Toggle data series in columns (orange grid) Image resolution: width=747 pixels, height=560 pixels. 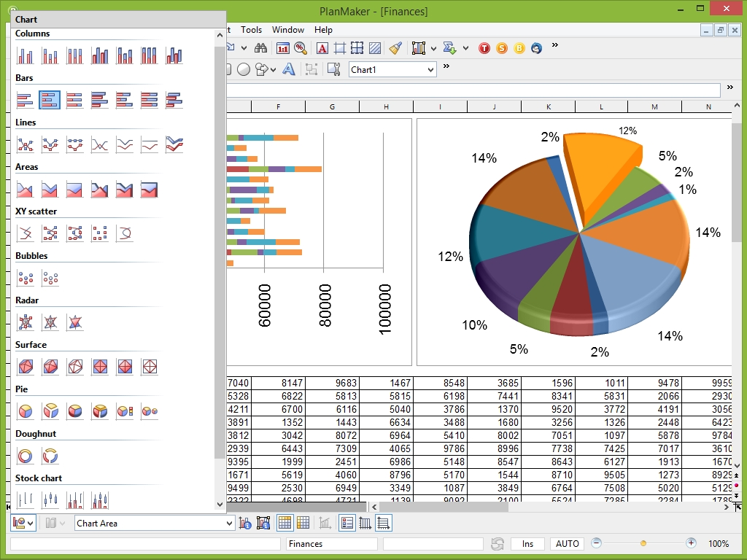tap(303, 524)
